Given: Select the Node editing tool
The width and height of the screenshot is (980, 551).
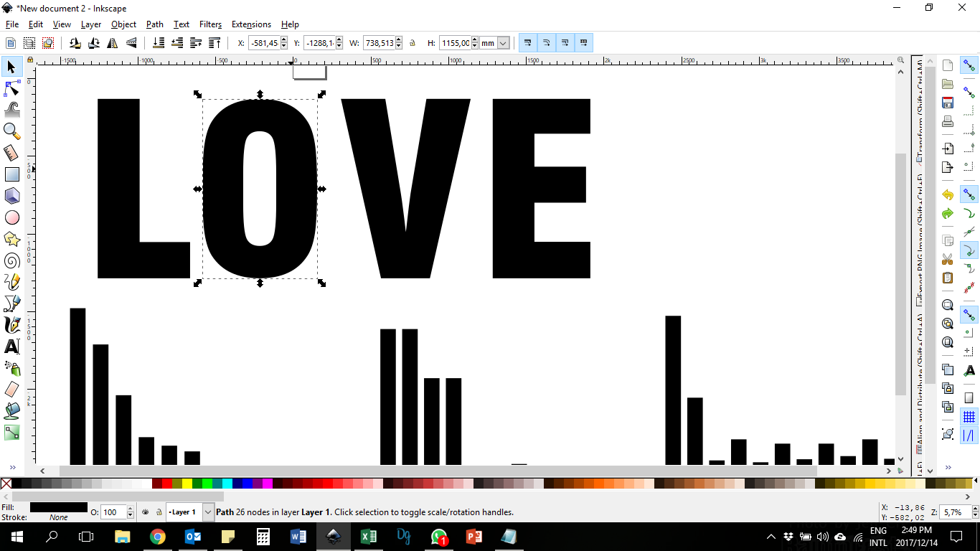Looking at the screenshot, I should pos(11,88).
